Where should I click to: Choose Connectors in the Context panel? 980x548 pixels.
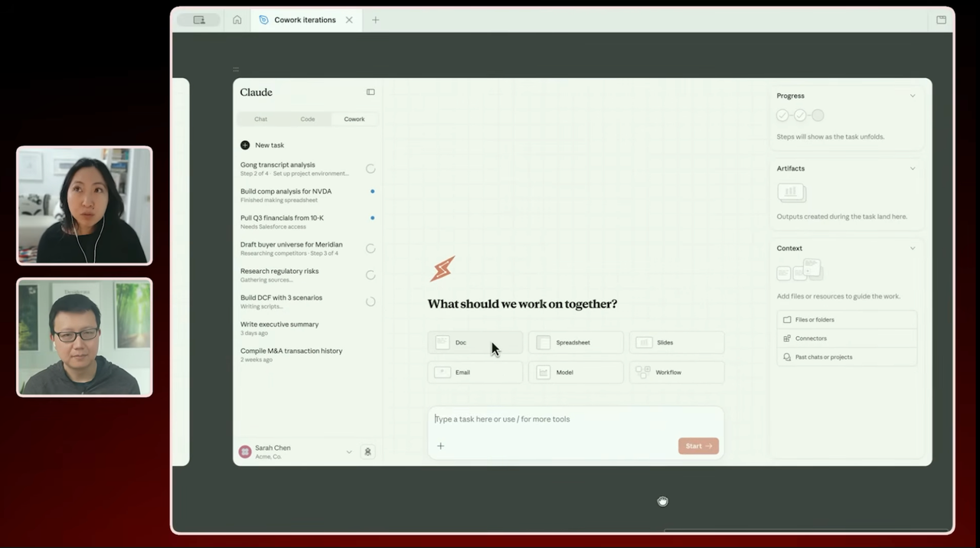(810, 338)
